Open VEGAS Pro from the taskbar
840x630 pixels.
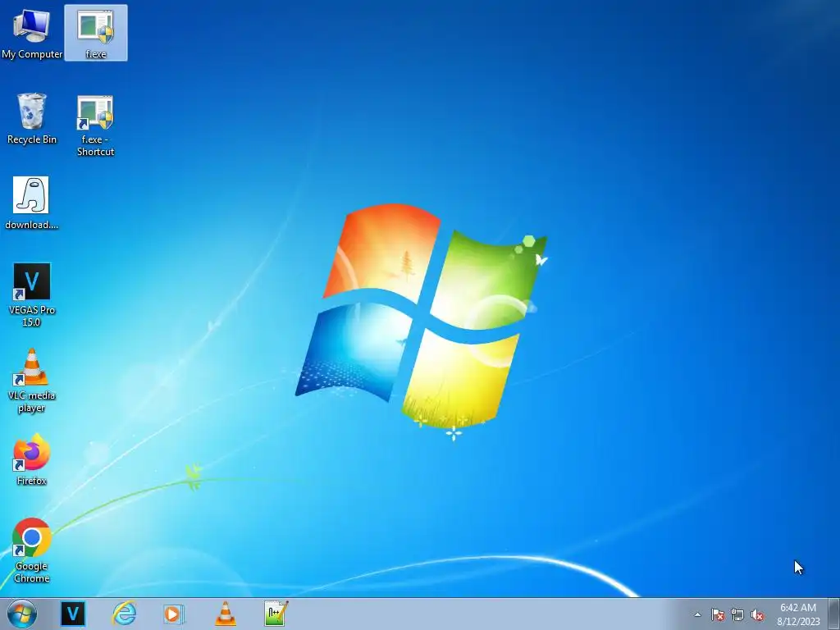coord(73,614)
